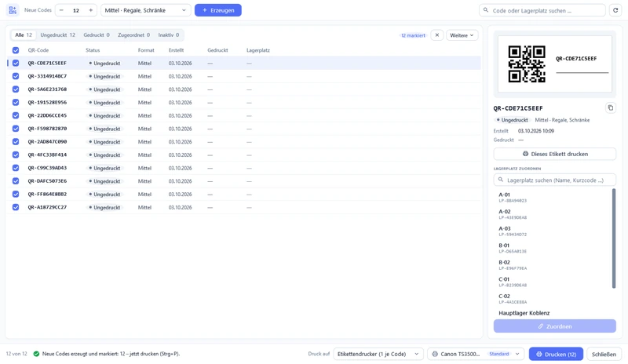
Task: Click the QR code app logo icon
Action: point(13,10)
